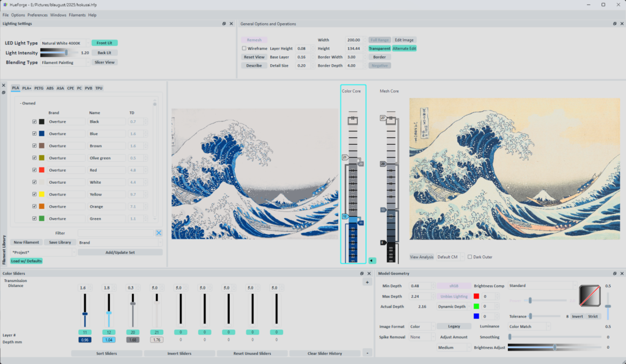Click the Slicer View button
Image resolution: width=626 pixels, height=364 pixels.
tap(105, 62)
